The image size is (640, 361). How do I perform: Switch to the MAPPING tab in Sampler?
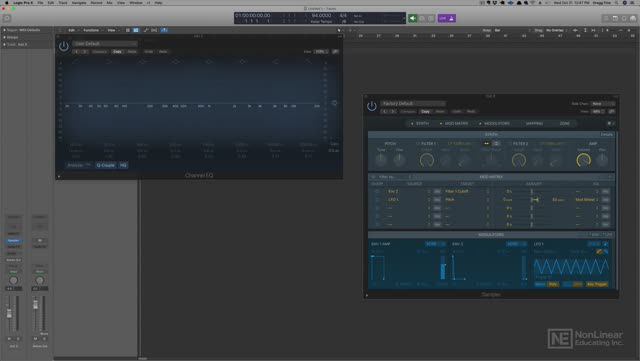(534, 123)
